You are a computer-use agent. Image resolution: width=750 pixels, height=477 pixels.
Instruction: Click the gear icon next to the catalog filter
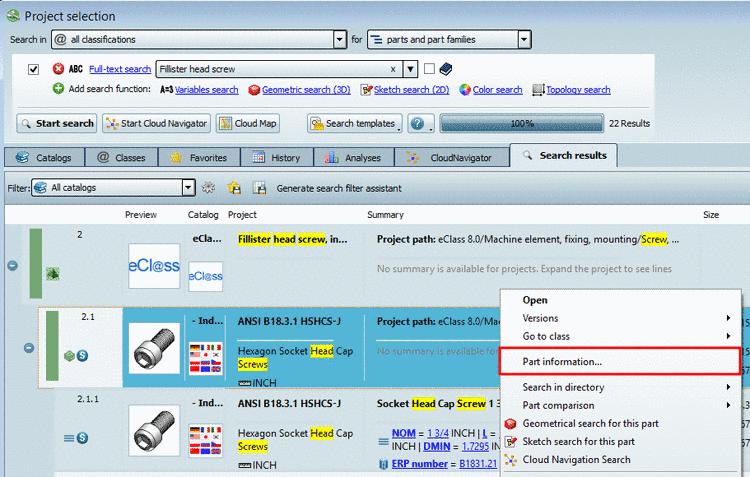(208, 188)
